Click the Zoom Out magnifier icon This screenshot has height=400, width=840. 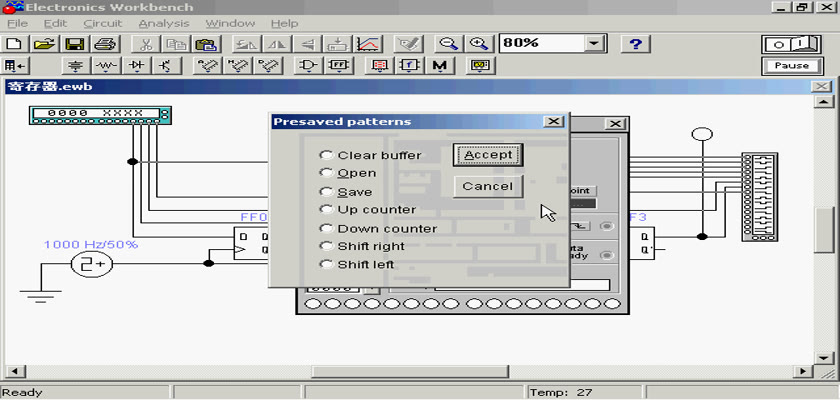click(449, 44)
